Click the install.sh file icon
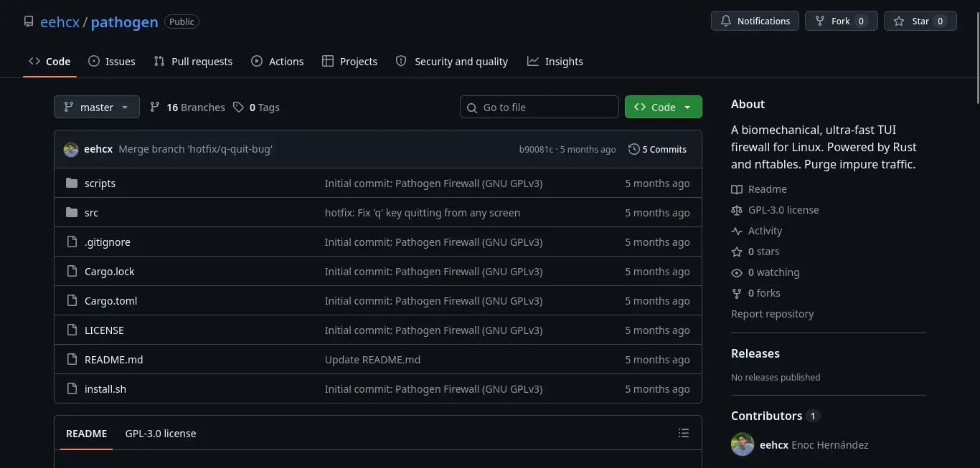Image resolution: width=980 pixels, height=468 pixels. click(x=72, y=389)
